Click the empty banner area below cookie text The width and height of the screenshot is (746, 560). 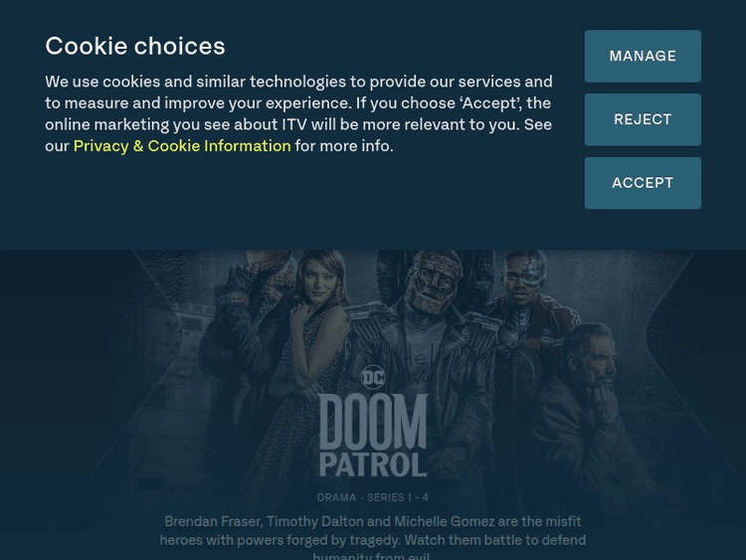click(298, 202)
